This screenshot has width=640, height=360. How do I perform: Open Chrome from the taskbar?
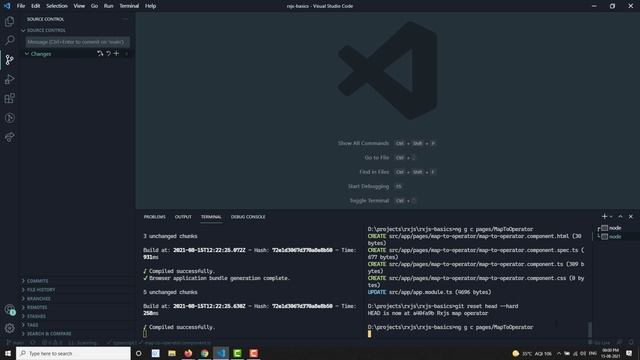click(x=204, y=353)
